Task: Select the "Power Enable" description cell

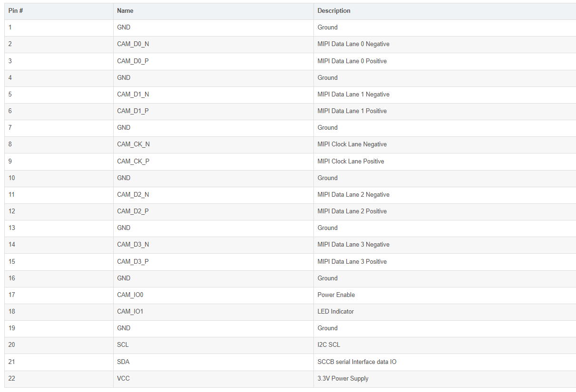Action: pos(336,295)
